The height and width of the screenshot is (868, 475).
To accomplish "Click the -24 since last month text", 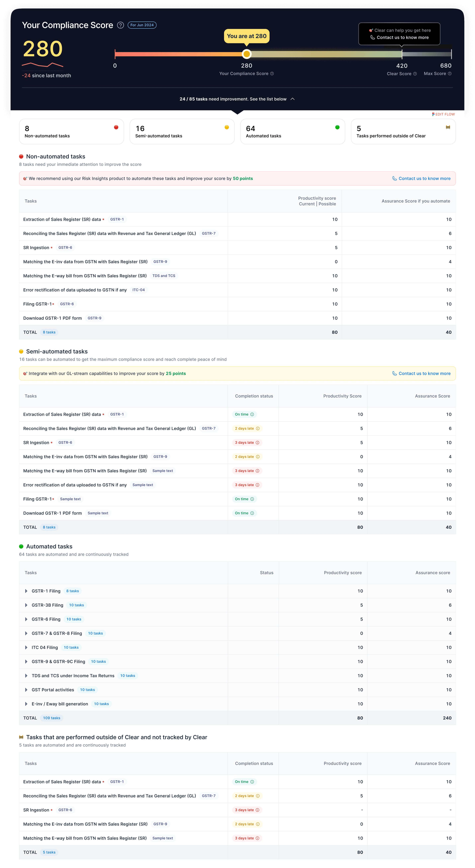I will 47,76.
